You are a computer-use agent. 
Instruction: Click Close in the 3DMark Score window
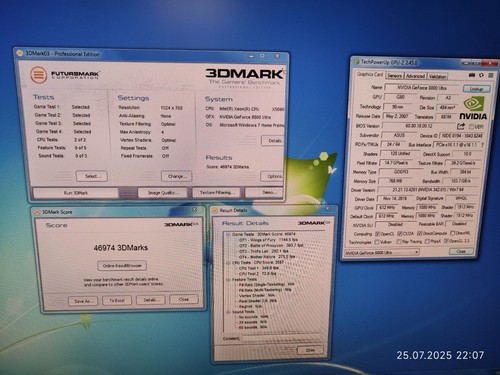pyautogui.click(x=184, y=299)
